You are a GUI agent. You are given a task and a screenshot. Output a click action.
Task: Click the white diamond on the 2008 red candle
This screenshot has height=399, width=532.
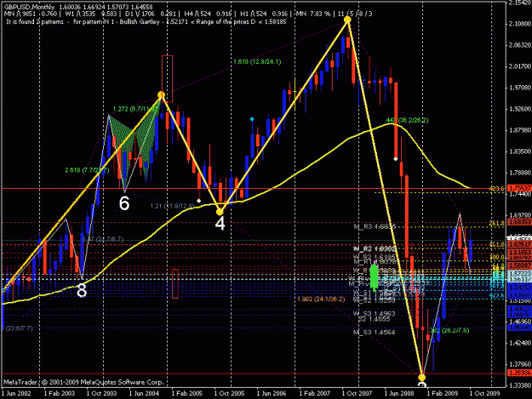pyautogui.click(x=396, y=158)
